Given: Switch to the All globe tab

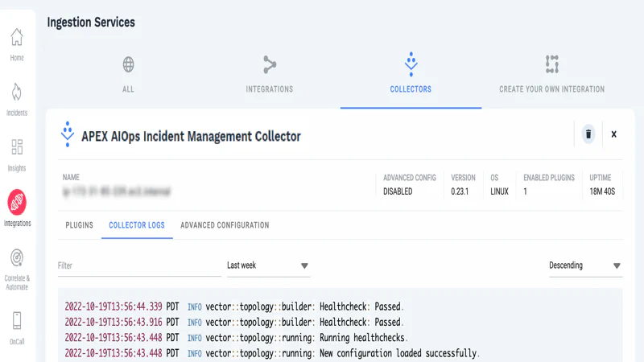Looking at the screenshot, I should click(128, 74).
